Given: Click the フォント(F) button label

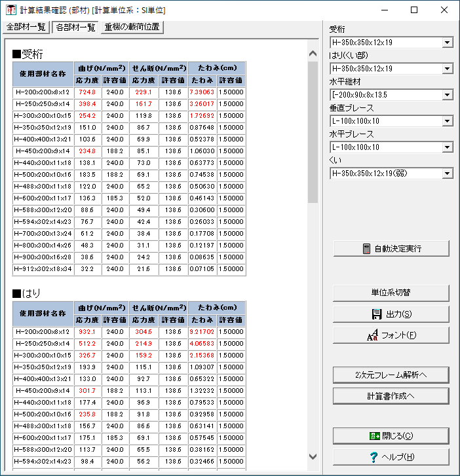Looking at the screenshot, I should point(398,335).
